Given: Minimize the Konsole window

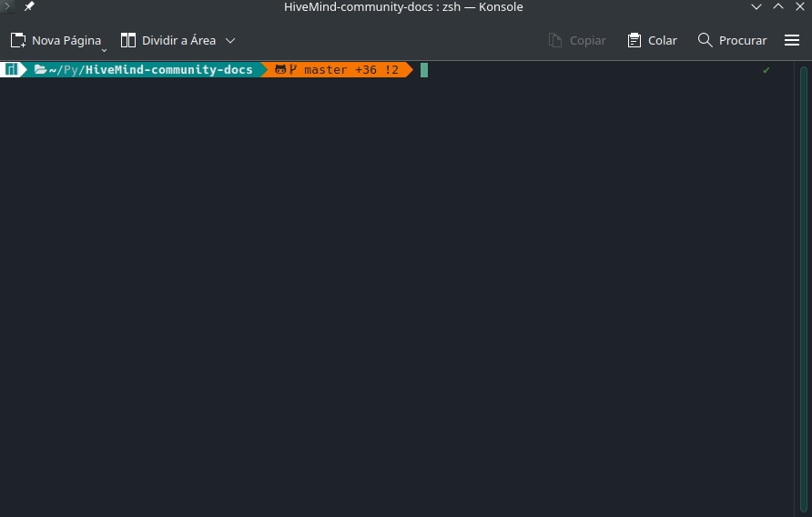Looking at the screenshot, I should pos(756,6).
